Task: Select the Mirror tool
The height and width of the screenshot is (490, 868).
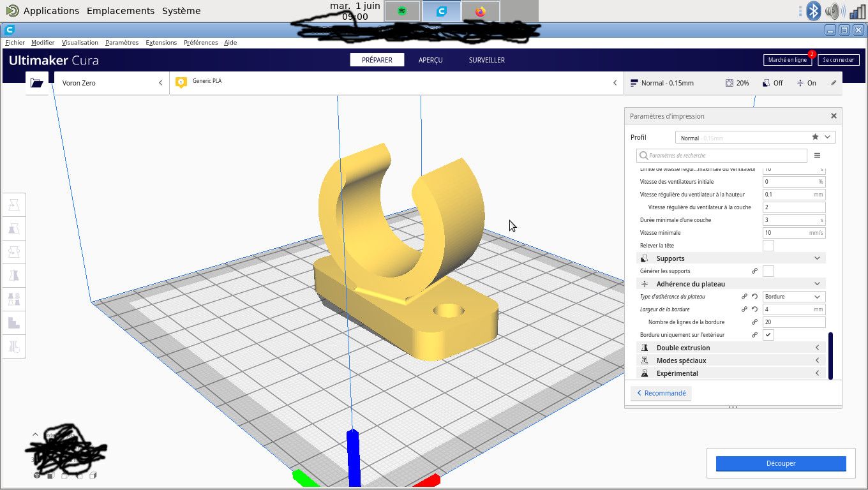Action: (x=14, y=276)
